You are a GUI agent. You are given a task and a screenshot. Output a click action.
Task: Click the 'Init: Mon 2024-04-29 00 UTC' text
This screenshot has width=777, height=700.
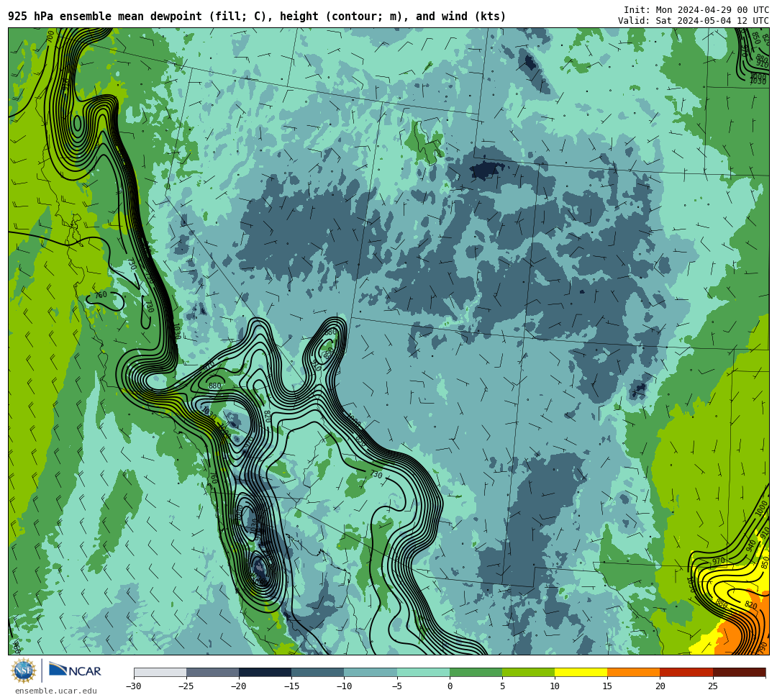tap(696, 10)
